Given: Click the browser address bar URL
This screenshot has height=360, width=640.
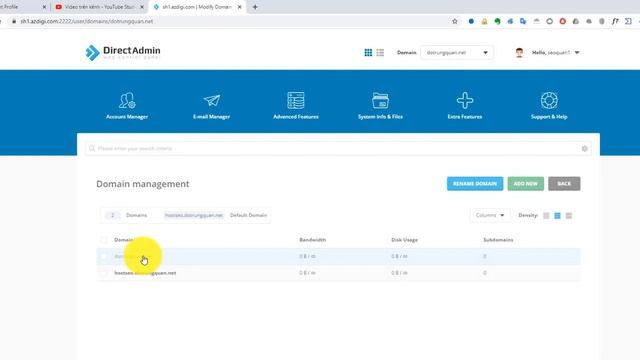Looking at the screenshot, I should (x=87, y=21).
